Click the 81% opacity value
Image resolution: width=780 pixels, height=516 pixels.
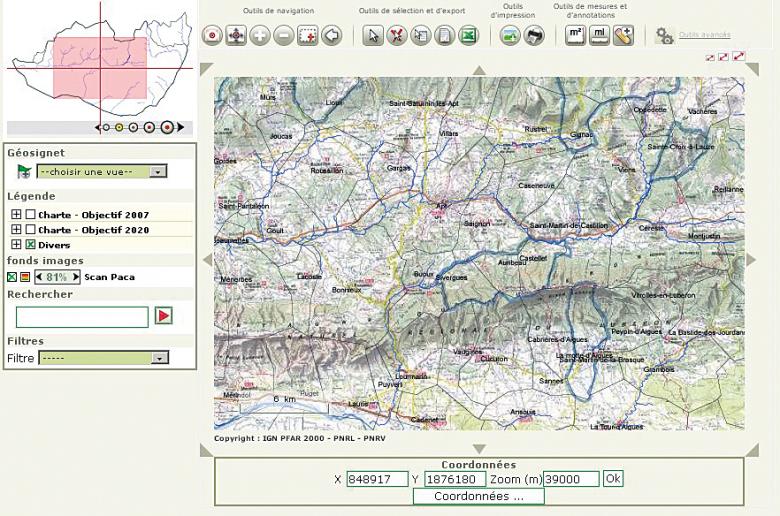point(57,277)
